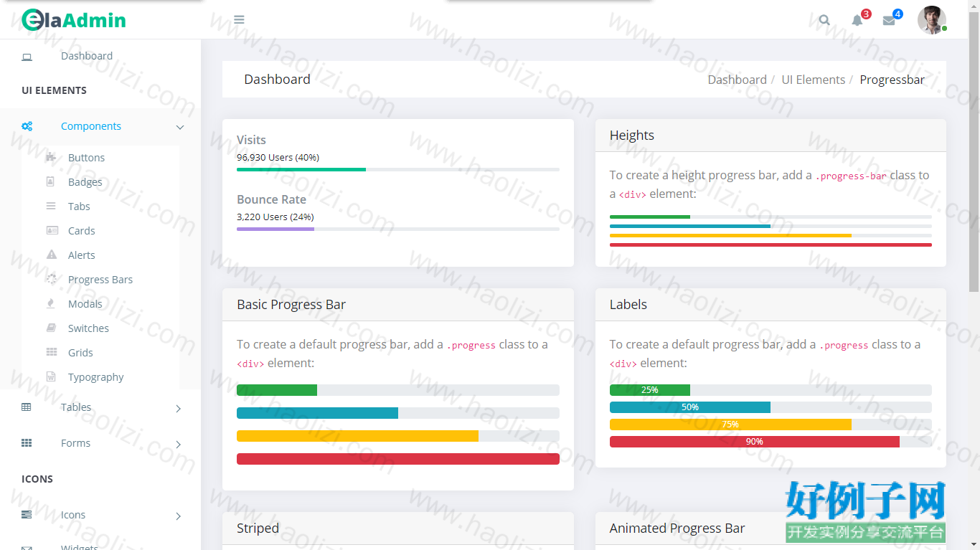Select Switches from Components list

click(x=88, y=328)
